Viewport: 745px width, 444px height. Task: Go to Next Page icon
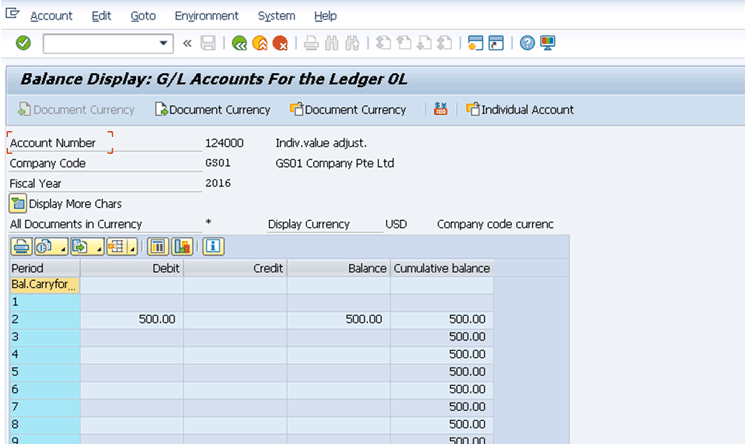[424, 43]
